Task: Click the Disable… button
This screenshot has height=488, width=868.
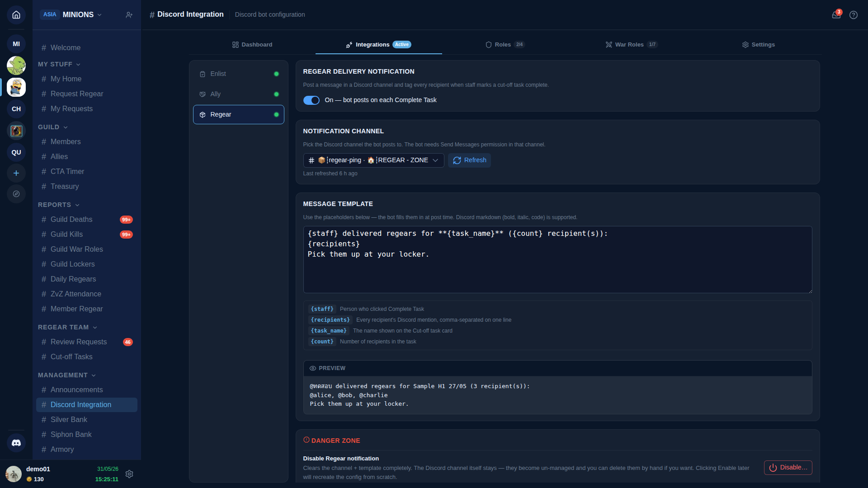Action: click(x=788, y=468)
